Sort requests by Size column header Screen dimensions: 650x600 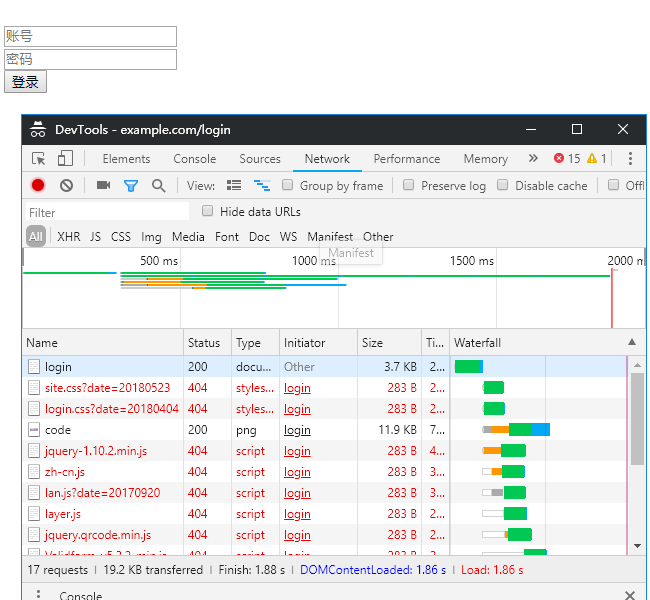click(x=389, y=343)
